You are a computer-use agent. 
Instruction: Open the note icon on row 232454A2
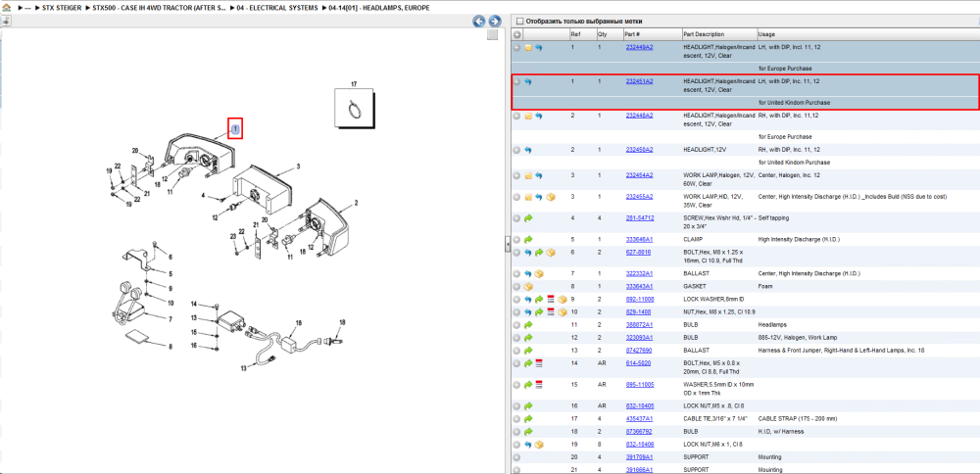528,176
